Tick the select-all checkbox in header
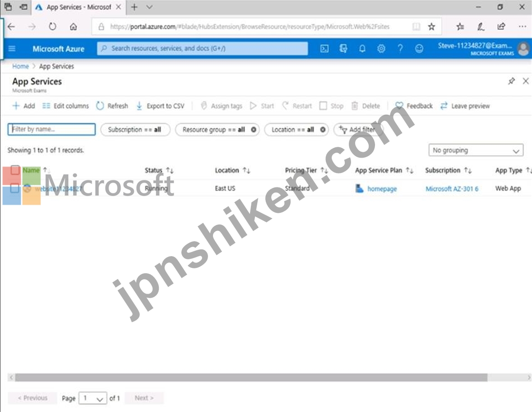This screenshot has height=412, width=532. click(15, 170)
